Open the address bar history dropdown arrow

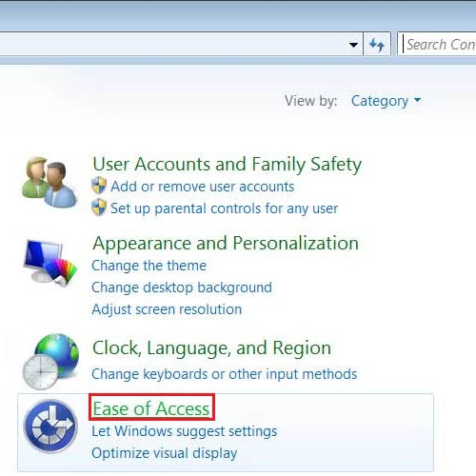pos(353,45)
